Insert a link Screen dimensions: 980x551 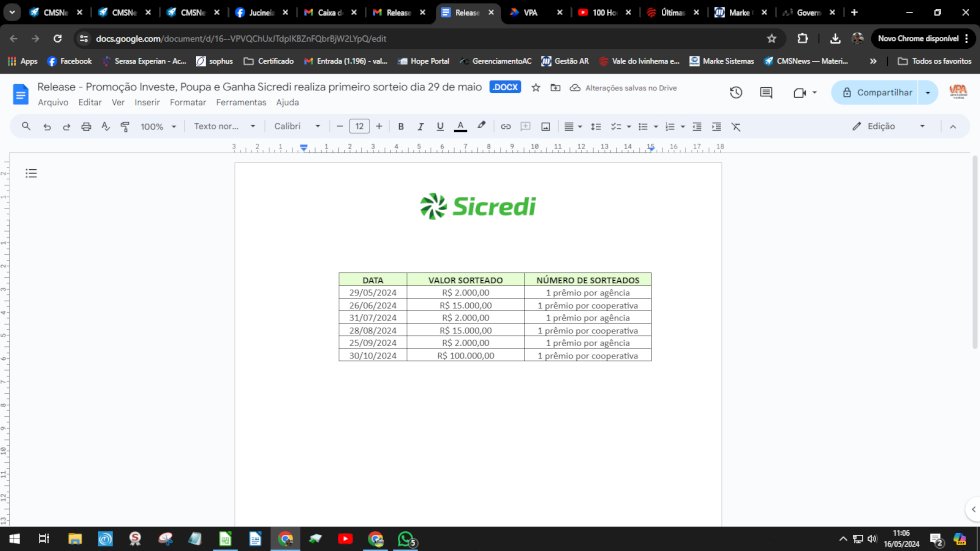coord(506,127)
